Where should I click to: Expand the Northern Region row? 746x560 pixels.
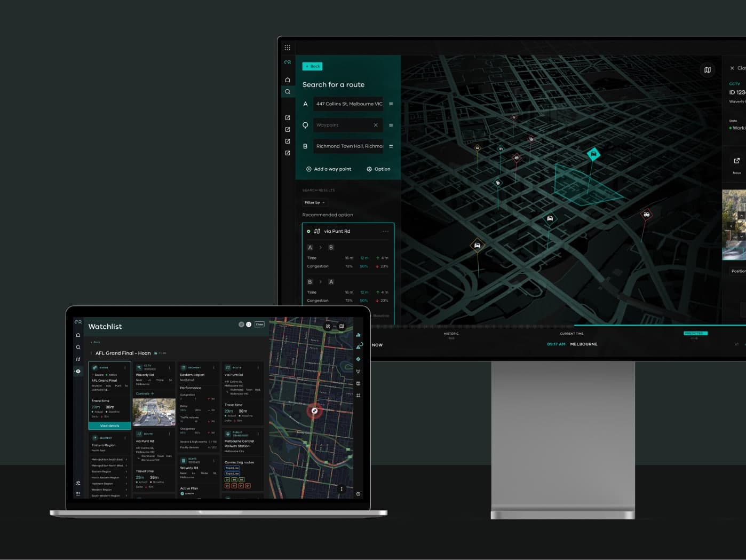[109, 484]
